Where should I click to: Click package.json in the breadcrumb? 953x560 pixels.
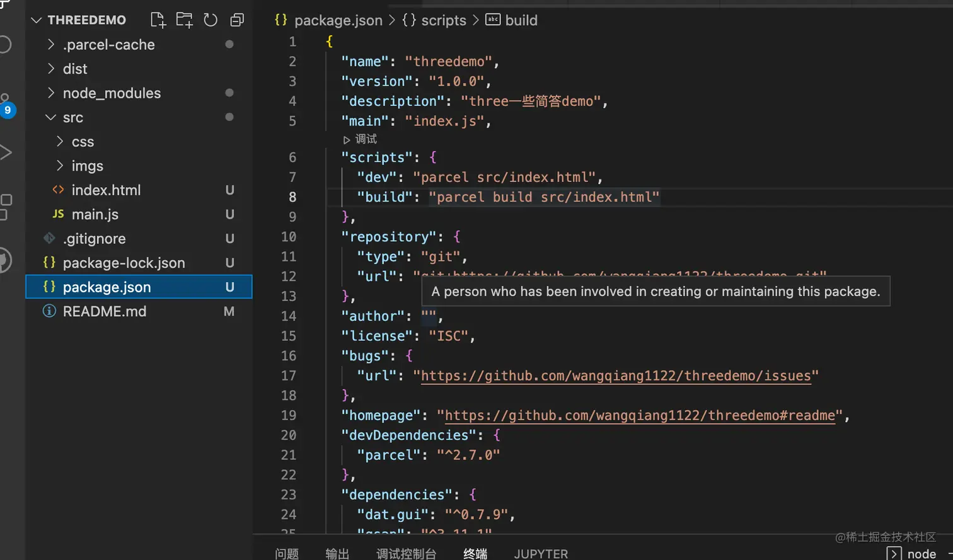point(338,20)
